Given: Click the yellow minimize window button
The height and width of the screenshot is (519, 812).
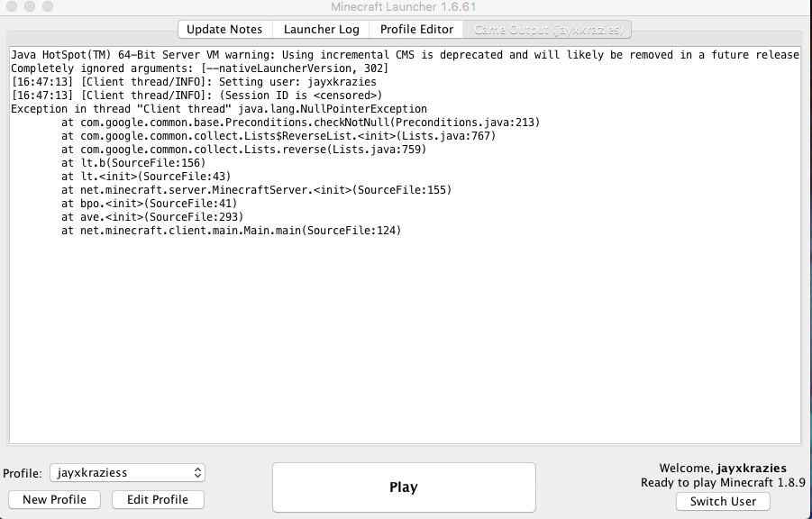Looking at the screenshot, I should click(30, 6).
